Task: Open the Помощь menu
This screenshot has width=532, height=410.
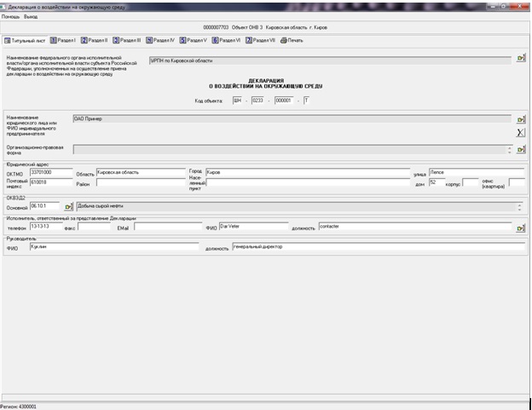Action: pyautogui.click(x=10, y=16)
